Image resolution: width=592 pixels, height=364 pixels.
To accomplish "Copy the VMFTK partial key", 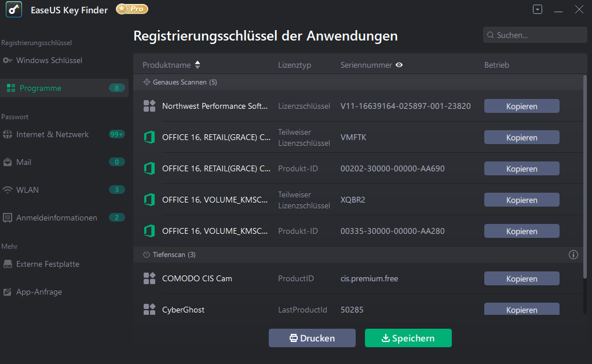I will coord(521,137).
